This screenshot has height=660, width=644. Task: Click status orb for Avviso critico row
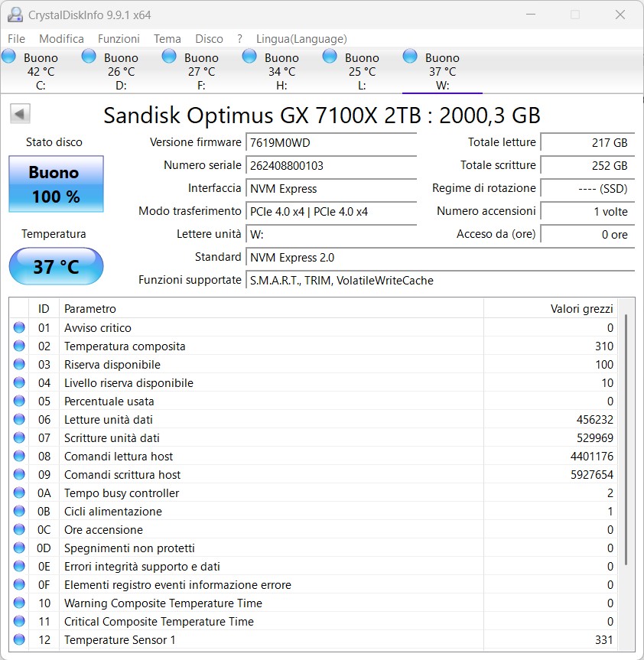coord(19,327)
